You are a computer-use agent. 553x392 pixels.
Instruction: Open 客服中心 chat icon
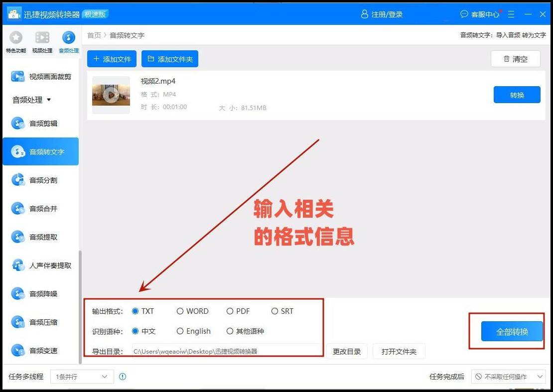click(x=464, y=14)
